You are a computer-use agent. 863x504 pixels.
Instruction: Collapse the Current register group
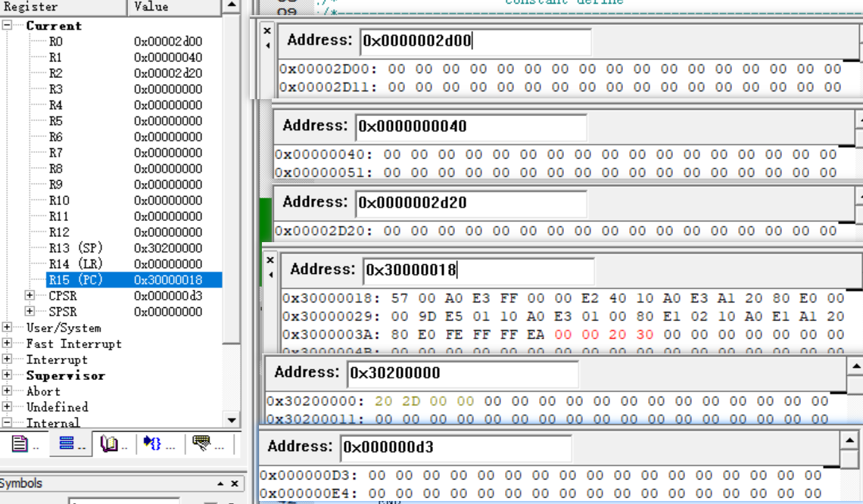point(7,25)
